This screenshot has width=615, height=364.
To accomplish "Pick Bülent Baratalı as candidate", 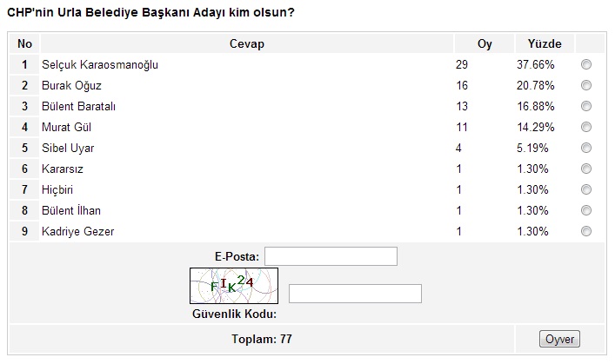I will [585, 107].
